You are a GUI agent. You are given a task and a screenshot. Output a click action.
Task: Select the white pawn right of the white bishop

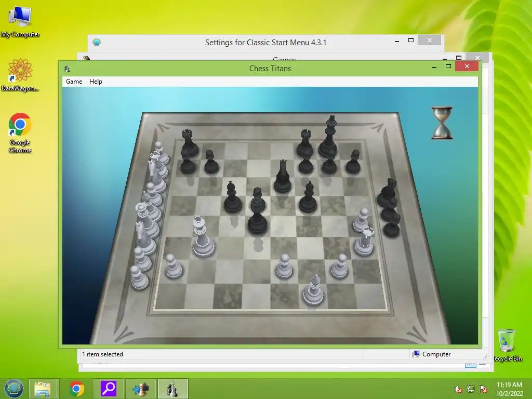pyautogui.click(x=339, y=267)
